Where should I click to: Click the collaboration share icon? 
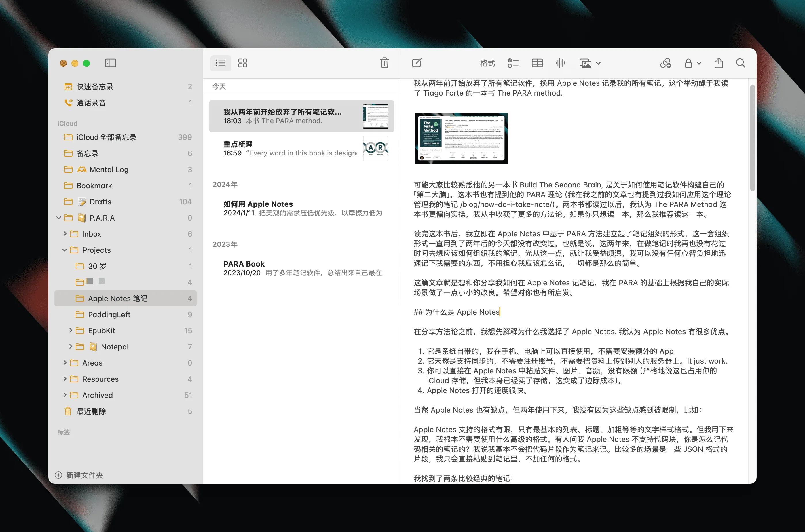coord(665,63)
